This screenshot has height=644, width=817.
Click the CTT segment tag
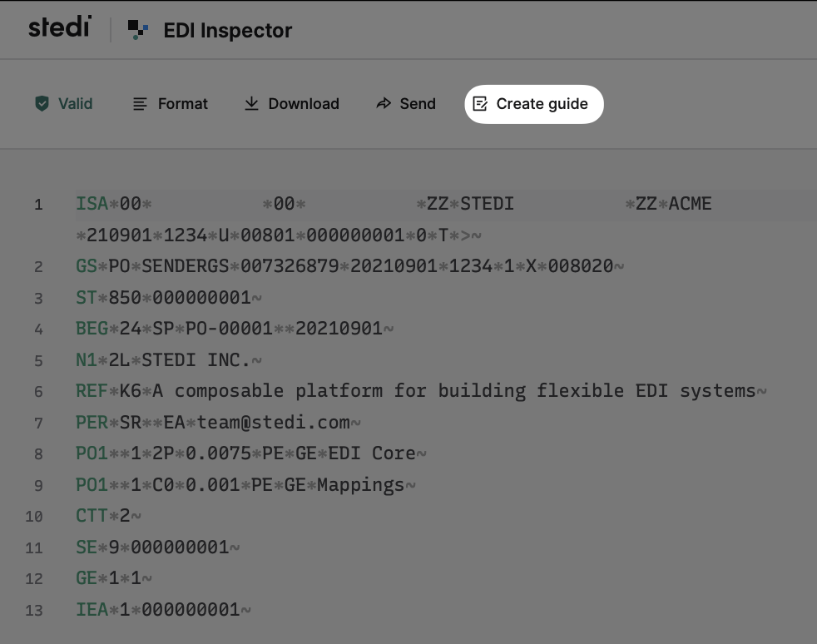click(x=92, y=517)
